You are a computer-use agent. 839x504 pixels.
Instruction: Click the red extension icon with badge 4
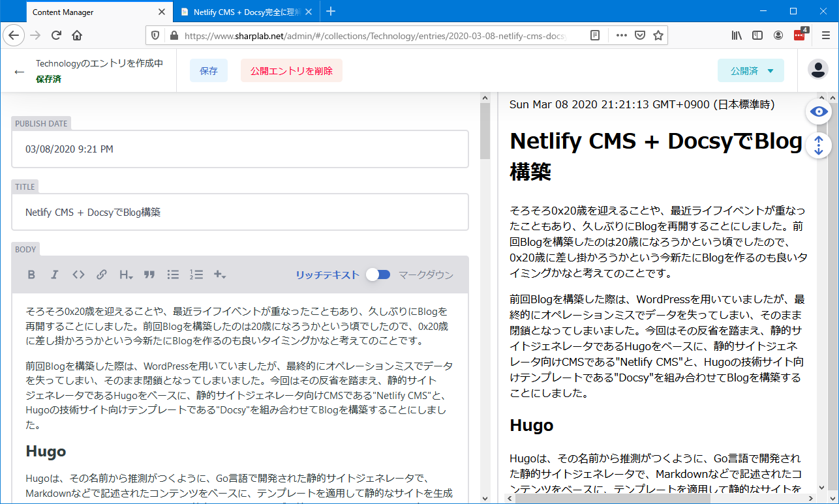coord(800,35)
